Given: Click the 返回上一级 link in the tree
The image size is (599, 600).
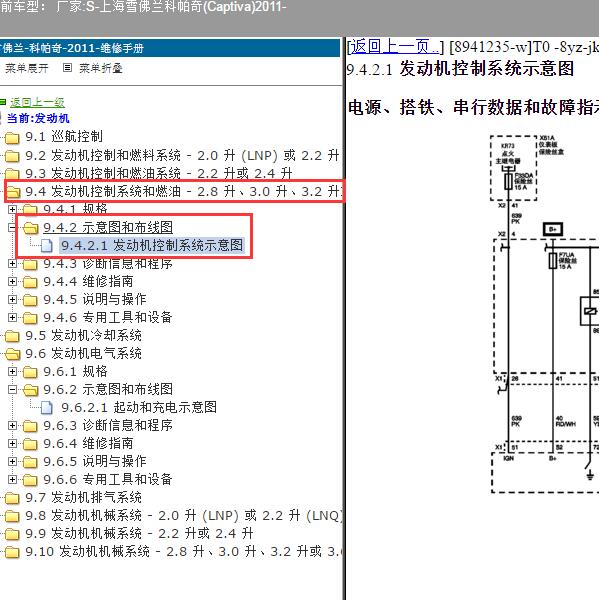Looking at the screenshot, I should coord(37,103).
